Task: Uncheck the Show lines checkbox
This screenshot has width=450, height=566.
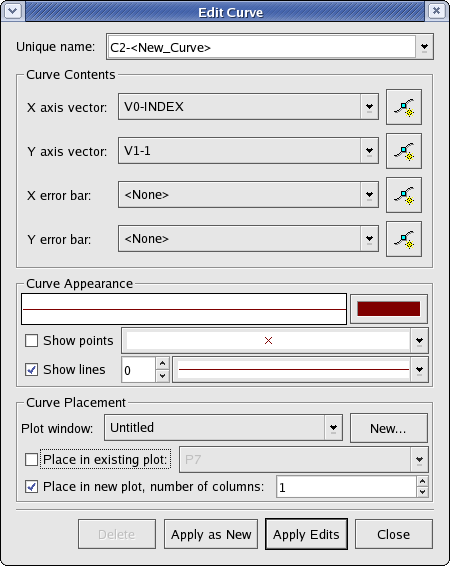Action: 31,369
